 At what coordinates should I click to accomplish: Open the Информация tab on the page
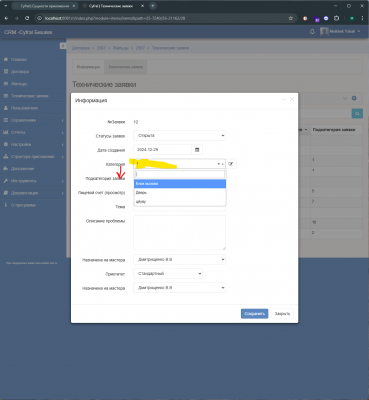(88, 67)
